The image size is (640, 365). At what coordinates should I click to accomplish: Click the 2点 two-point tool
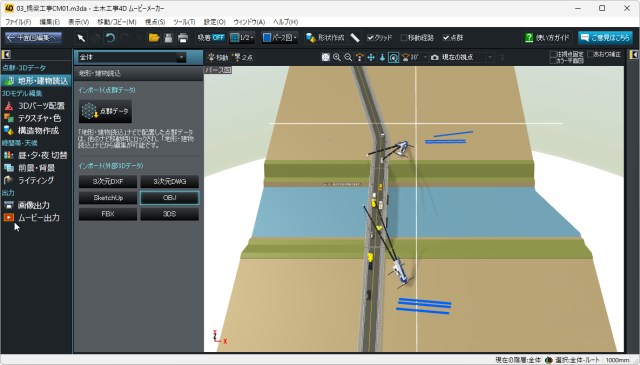point(242,58)
